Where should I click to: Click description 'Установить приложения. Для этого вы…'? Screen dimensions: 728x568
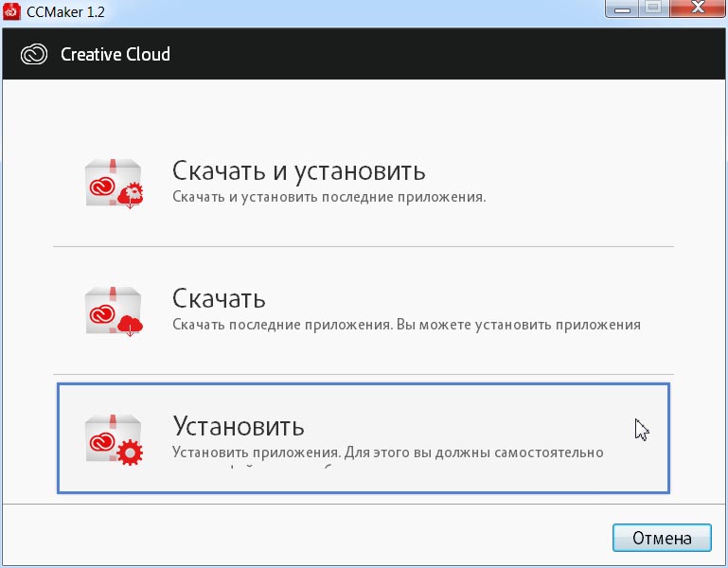point(388,453)
